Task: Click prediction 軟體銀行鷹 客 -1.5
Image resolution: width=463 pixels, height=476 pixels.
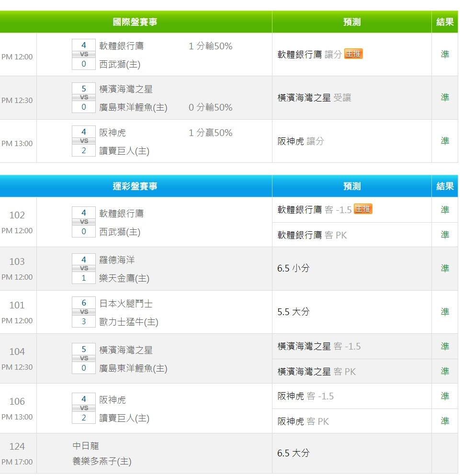Action: [x=314, y=210]
